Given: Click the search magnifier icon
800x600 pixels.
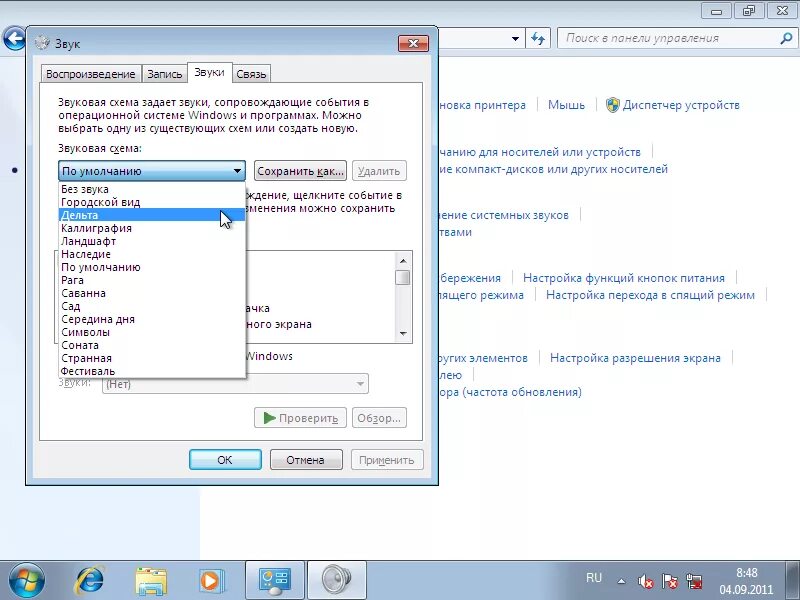Looking at the screenshot, I should tap(786, 38).
